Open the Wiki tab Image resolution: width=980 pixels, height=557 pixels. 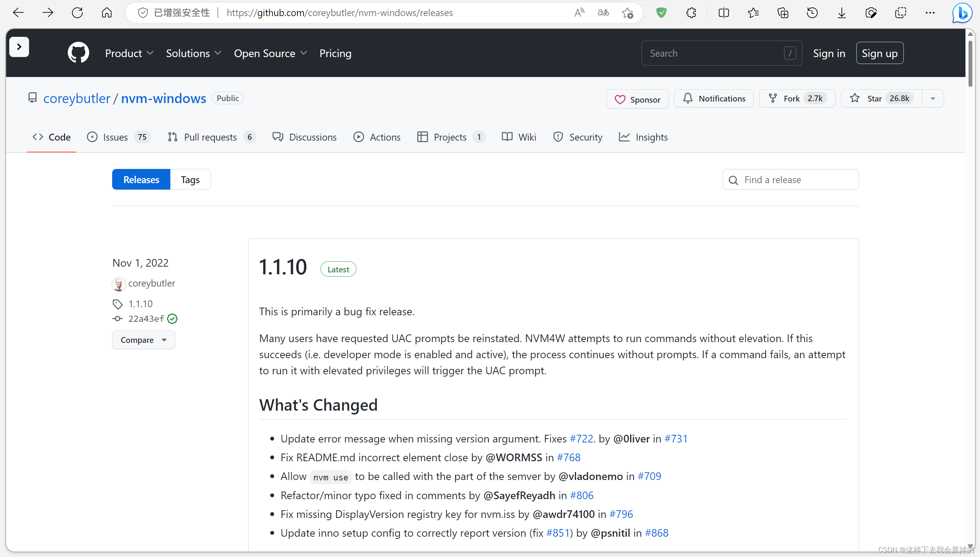coord(519,137)
